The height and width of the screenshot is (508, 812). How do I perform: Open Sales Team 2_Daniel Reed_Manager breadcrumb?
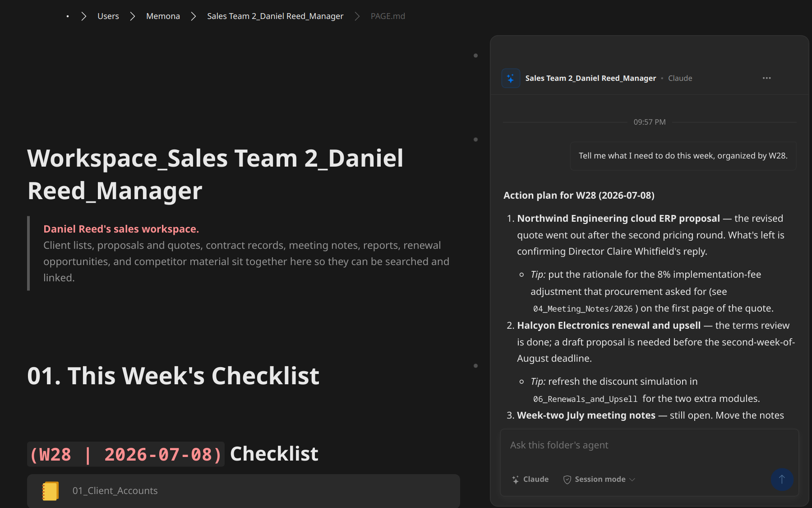tap(275, 16)
